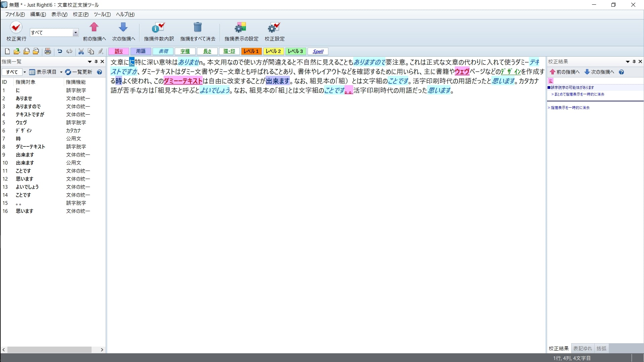The width and height of the screenshot is (644, 362).
Task: Click the print icon in small toolbar
Action: click(x=48, y=51)
